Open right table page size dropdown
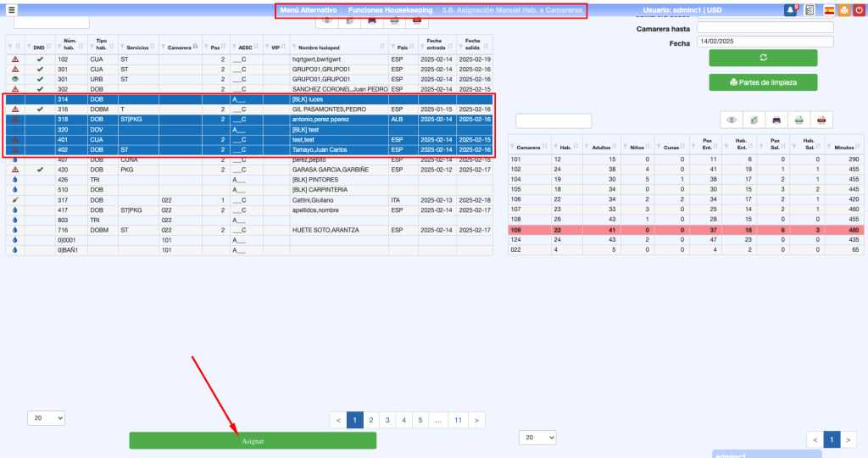 pos(537,437)
